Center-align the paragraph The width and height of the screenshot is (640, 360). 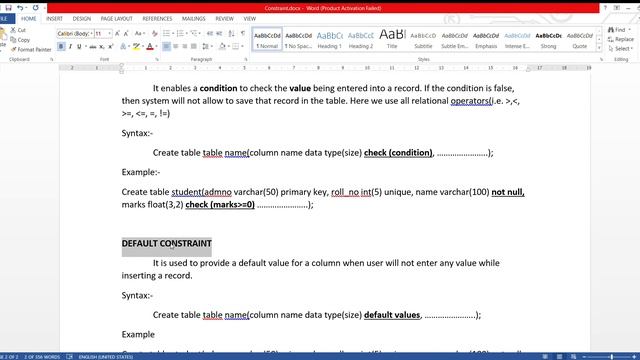(176, 47)
